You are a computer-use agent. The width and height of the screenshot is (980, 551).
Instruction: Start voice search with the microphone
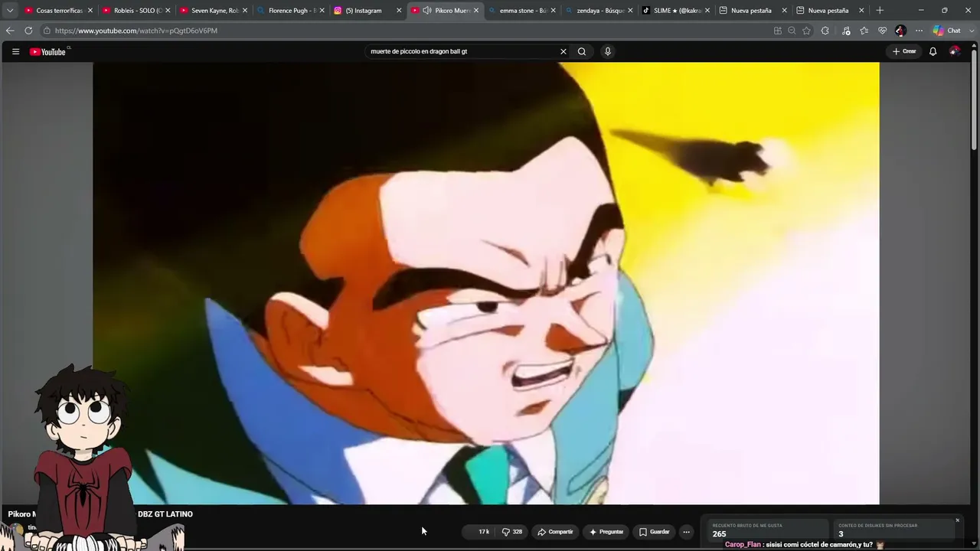pyautogui.click(x=608, y=51)
